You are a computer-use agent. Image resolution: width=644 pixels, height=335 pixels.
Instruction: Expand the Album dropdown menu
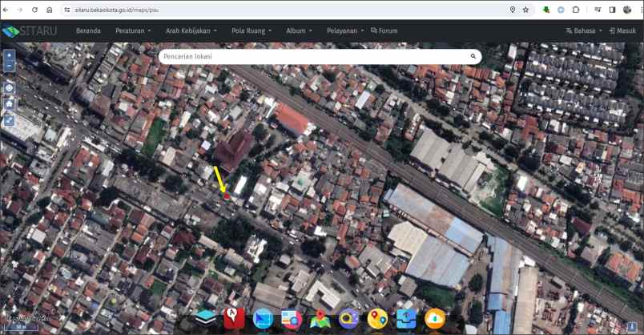tap(299, 30)
